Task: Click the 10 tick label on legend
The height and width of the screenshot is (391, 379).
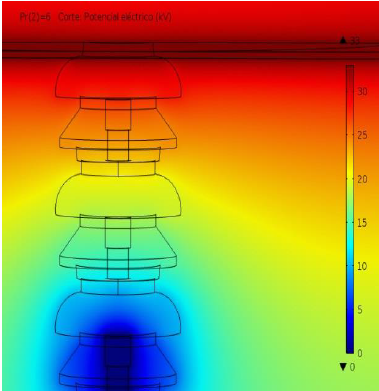Action: (362, 267)
